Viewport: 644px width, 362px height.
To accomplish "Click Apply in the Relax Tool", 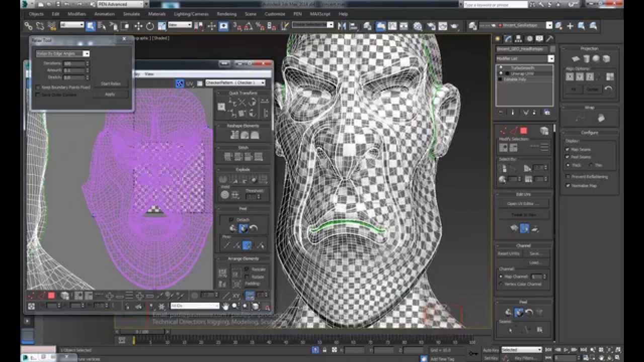I will (x=110, y=94).
